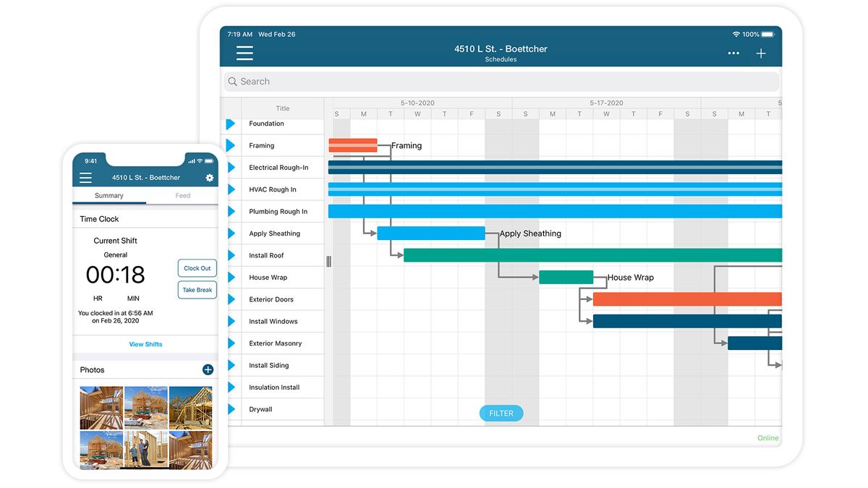The height and width of the screenshot is (488, 868).
Task: Open the iPad schedule navigation hamburger menu
Action: tap(244, 53)
